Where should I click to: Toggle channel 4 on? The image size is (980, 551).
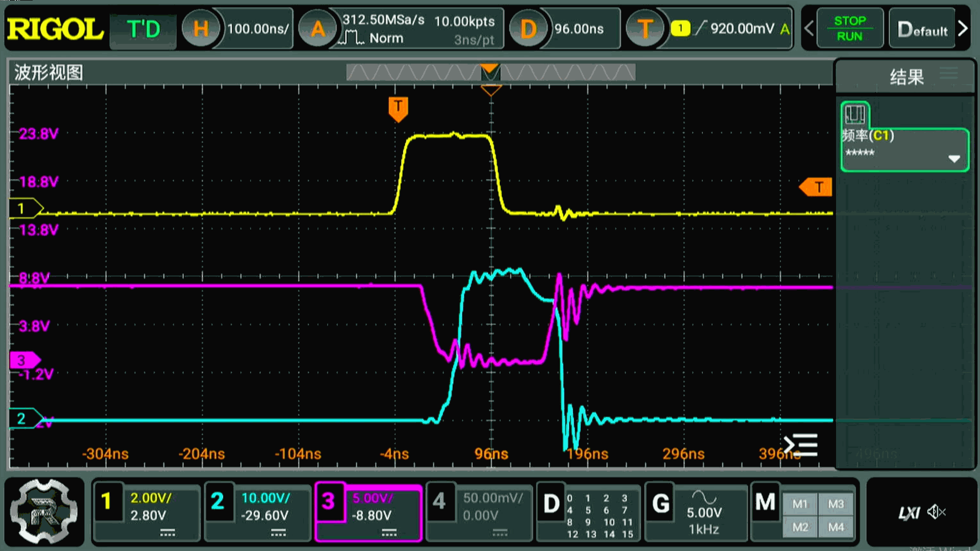[x=439, y=502]
